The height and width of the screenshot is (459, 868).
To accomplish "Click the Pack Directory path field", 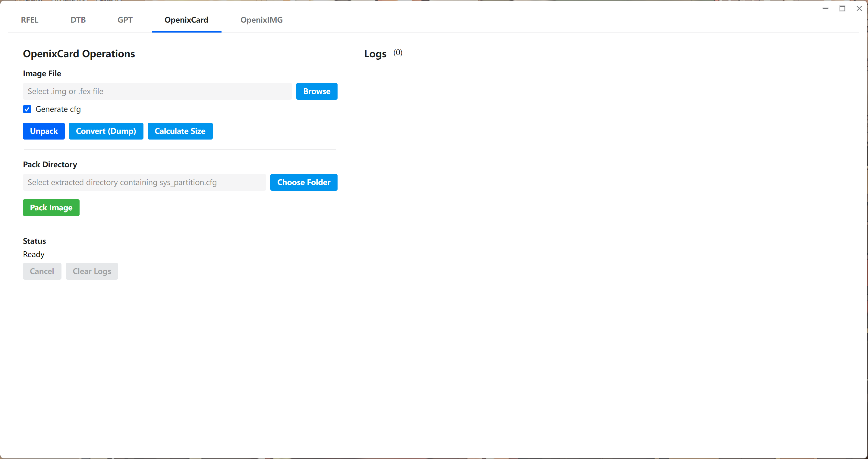I will click(144, 182).
